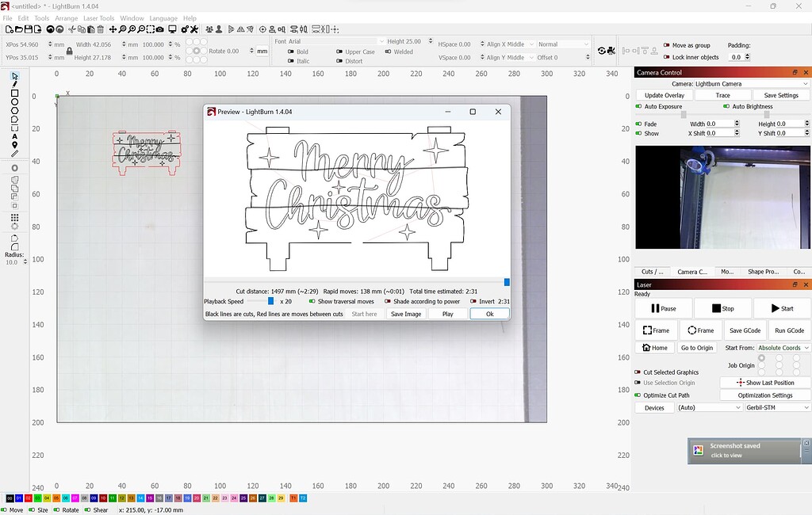
Task: Click the Preview icon in the top toolbar
Action: point(172,29)
